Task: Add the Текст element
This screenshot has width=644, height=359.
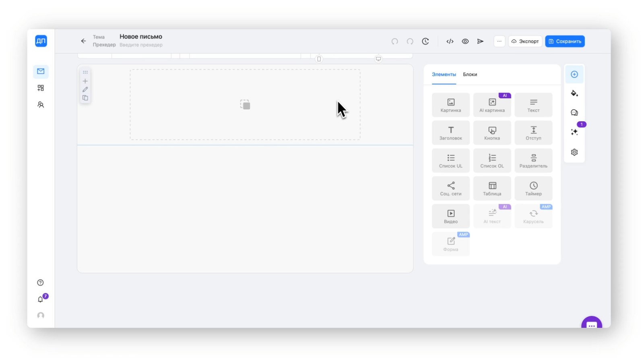Action: (533, 105)
